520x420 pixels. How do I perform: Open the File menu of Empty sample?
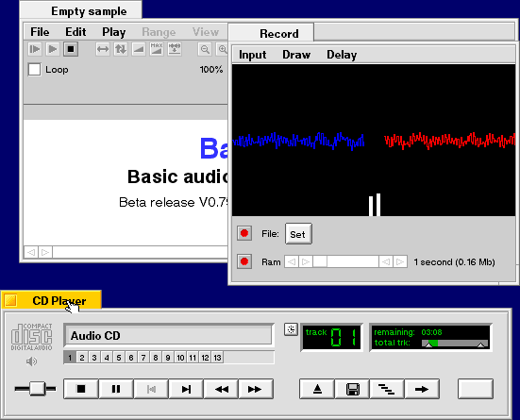[40, 32]
